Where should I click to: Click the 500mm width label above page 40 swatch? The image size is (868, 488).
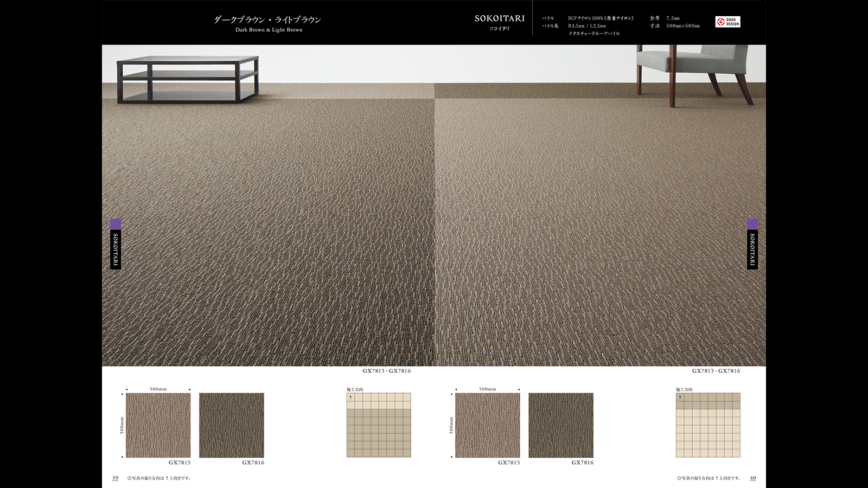(x=488, y=389)
